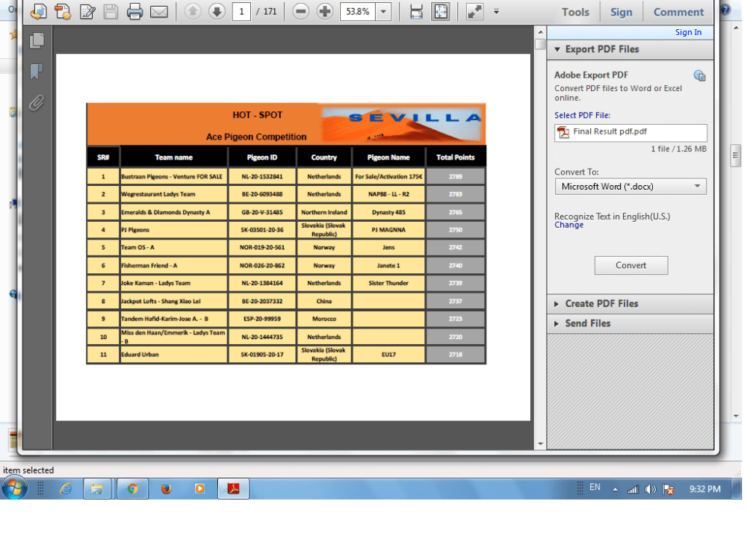Toggle continuous scrolling page mode
747x560 pixels.
click(416, 12)
